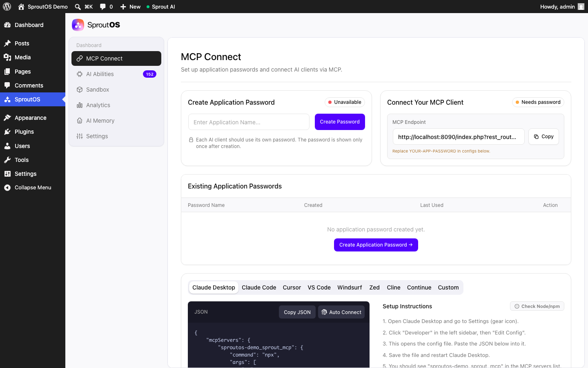
Task: Click the JSON label above code block
Action: [x=201, y=312]
